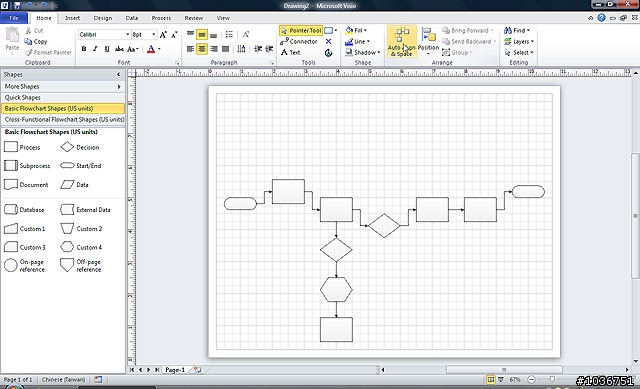Select the Page-1 sheet tab

(175, 370)
